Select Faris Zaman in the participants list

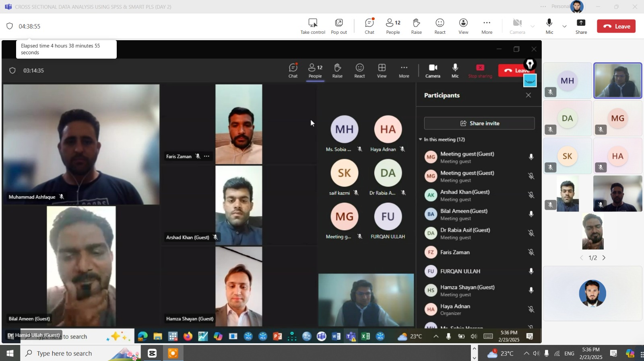pyautogui.click(x=455, y=252)
